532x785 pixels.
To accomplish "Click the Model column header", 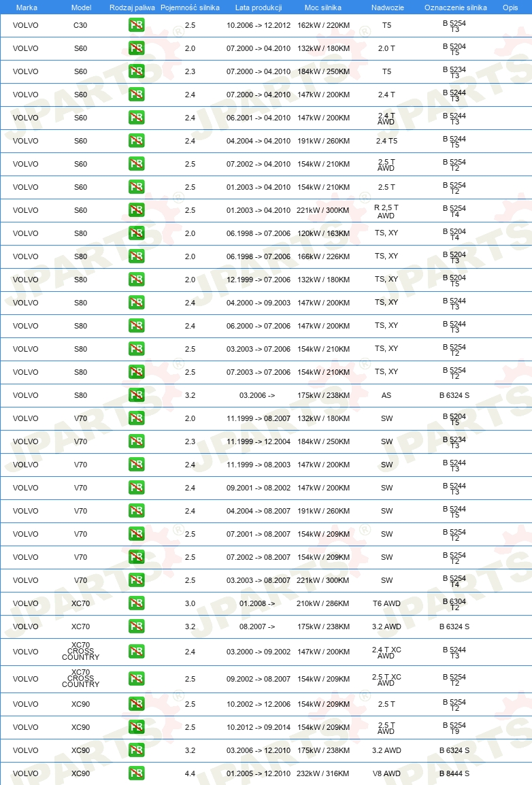I will point(81,7).
